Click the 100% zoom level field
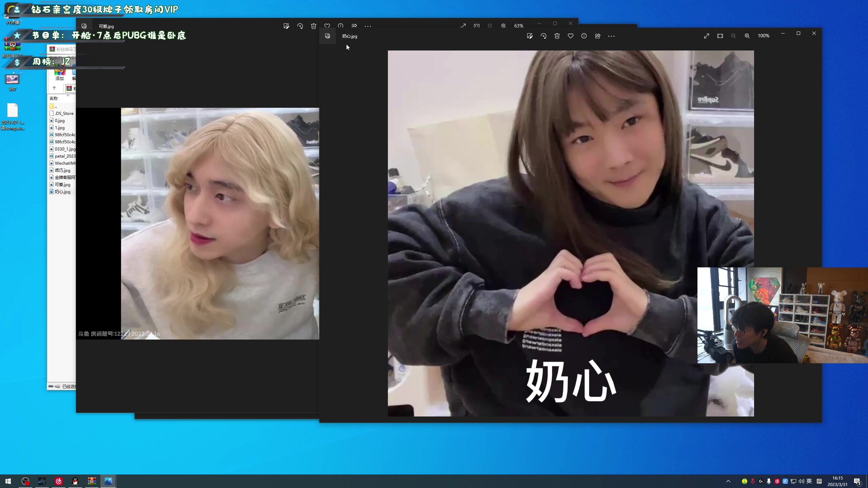 764,36
